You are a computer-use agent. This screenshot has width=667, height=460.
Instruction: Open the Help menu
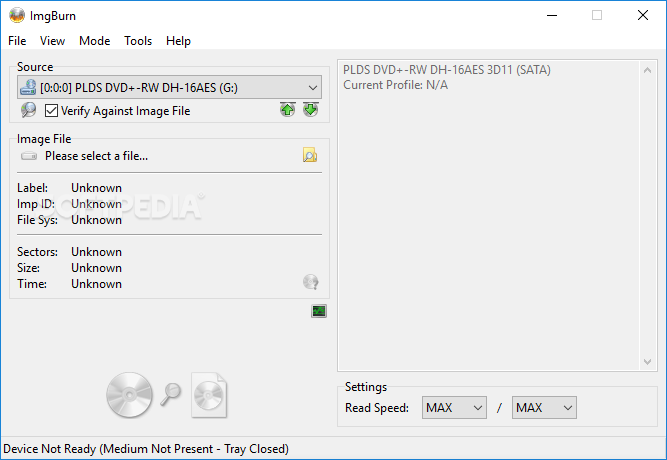point(178,41)
